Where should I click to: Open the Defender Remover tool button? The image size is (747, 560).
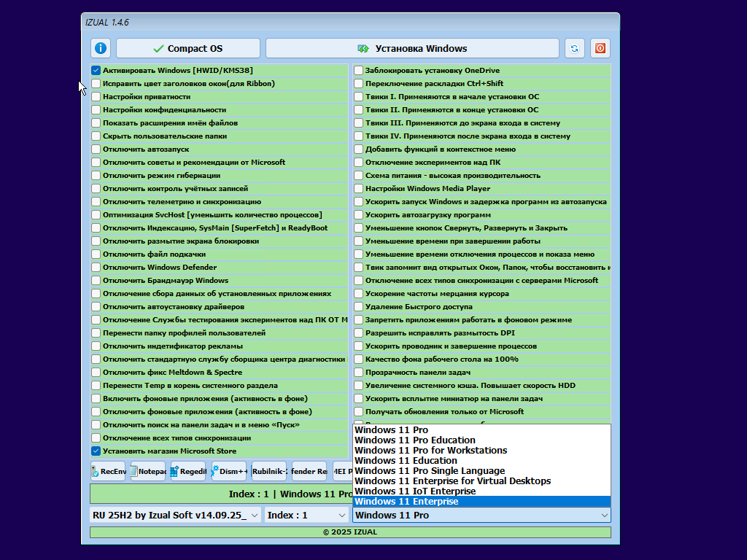309,471
